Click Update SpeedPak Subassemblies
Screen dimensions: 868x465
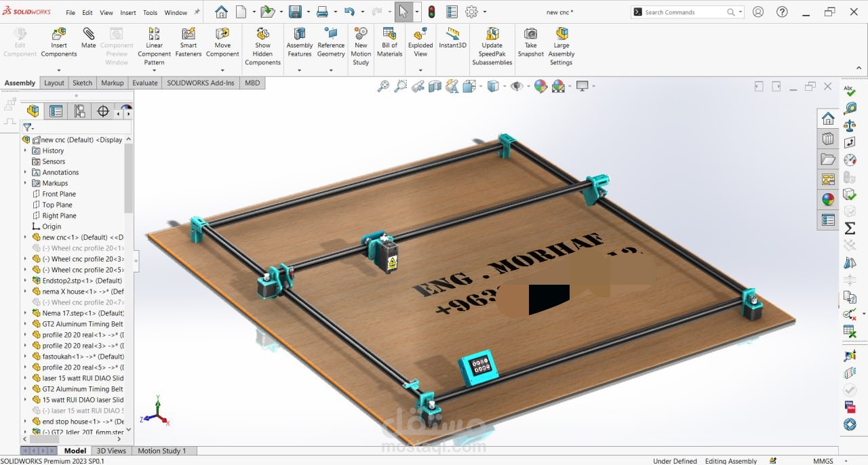pos(492,46)
